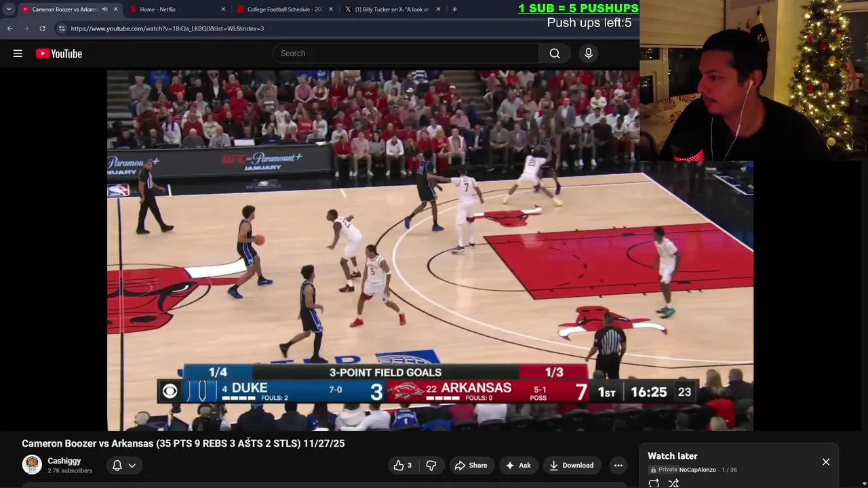
Task: Toggle playlist loop icon in Watch later
Action: pyautogui.click(x=654, y=483)
